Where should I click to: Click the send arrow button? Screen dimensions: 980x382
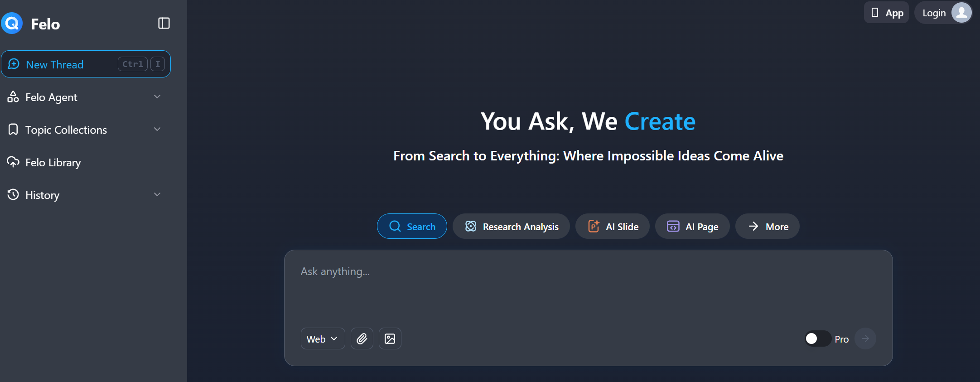(x=865, y=338)
